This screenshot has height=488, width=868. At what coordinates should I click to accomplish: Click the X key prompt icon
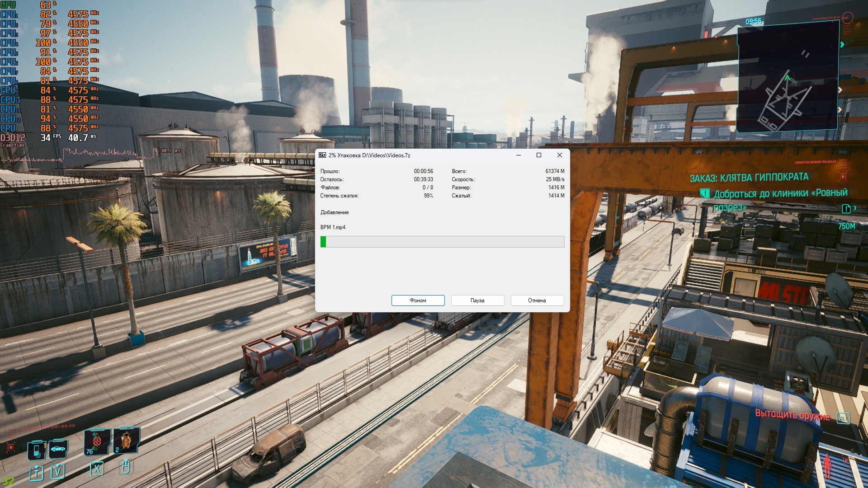point(97,469)
